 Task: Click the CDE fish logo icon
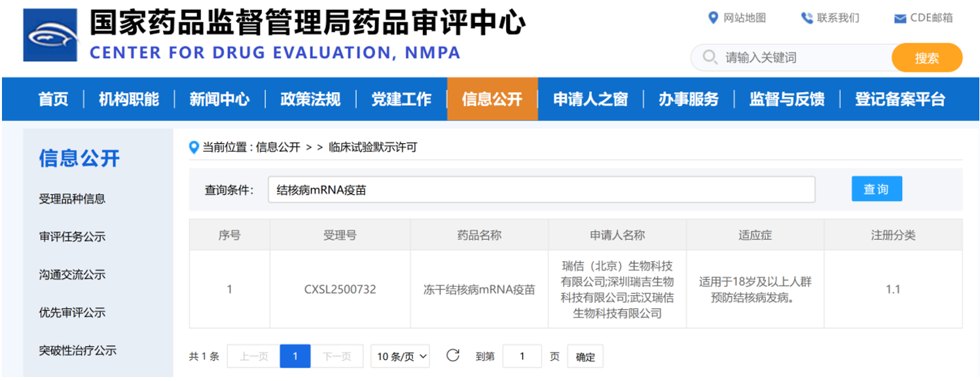point(50,35)
